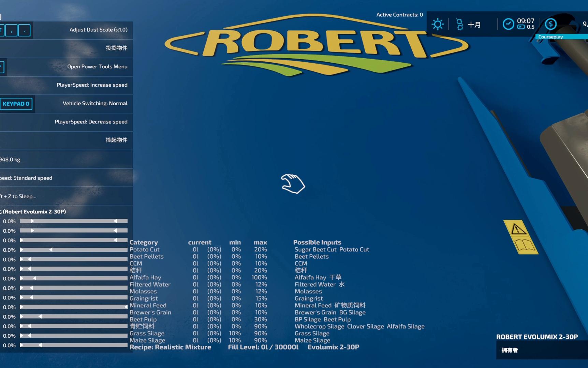Click the Category column header
Image resolution: width=588 pixels, height=368 pixels.
144,242
